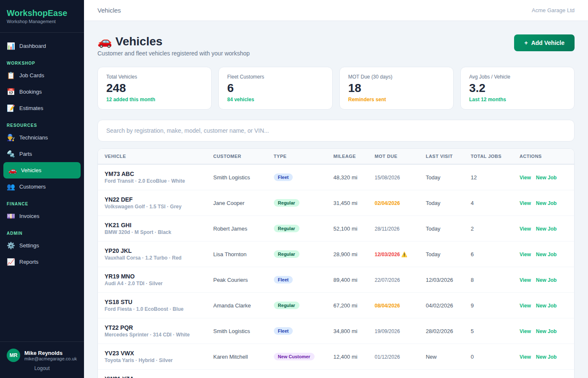This screenshot has width=588, height=378.
Task: Click the Fleet badge on YT22 PQR
Action: 283,331
